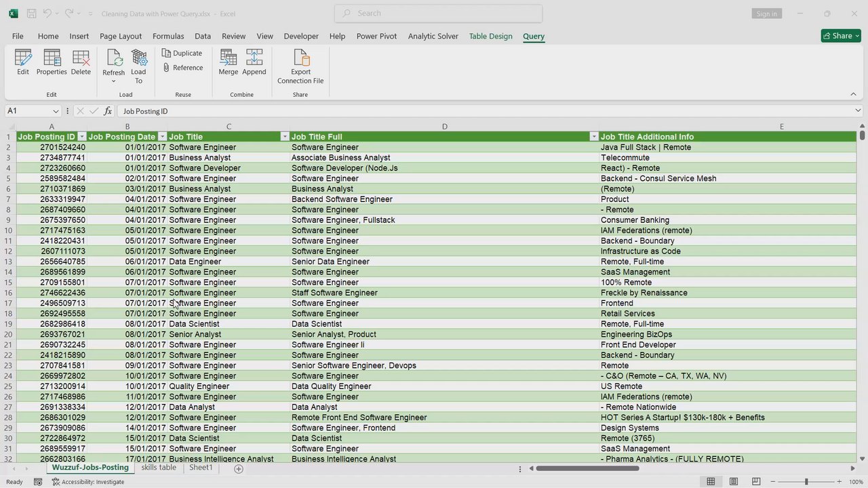The height and width of the screenshot is (488, 868).
Task: Open Job Title filter dropdown
Action: point(285,137)
